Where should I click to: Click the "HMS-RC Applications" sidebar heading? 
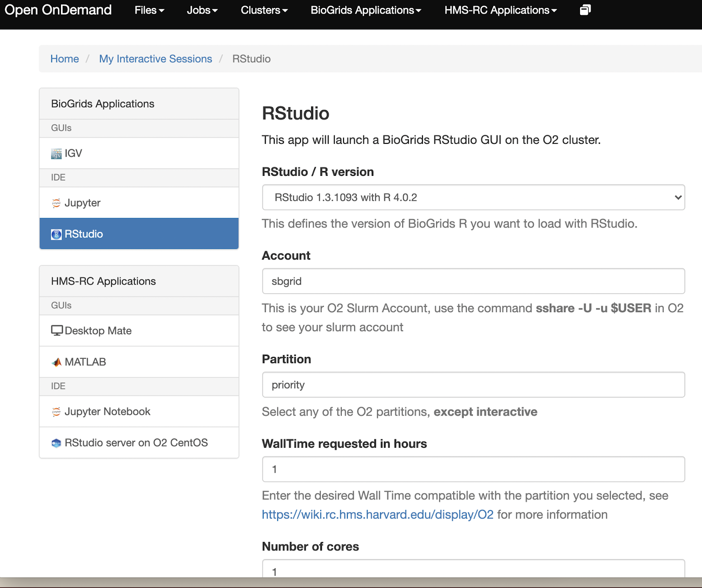point(104,281)
